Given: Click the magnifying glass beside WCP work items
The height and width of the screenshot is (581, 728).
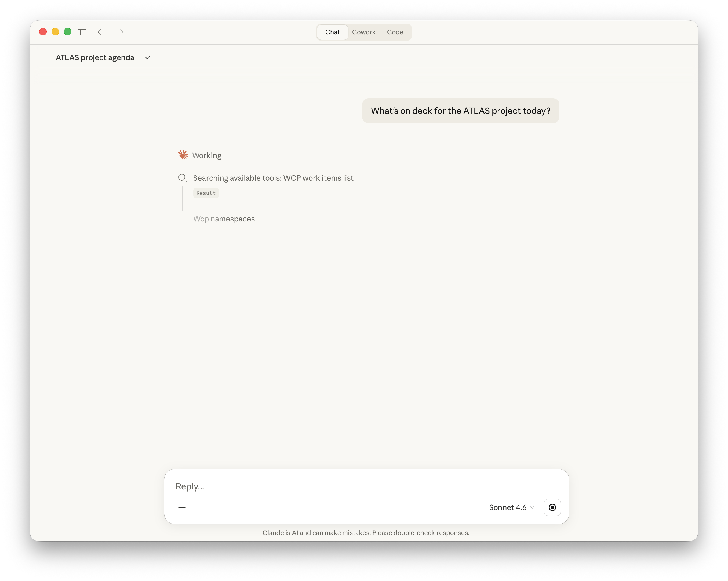Looking at the screenshot, I should coord(182,178).
